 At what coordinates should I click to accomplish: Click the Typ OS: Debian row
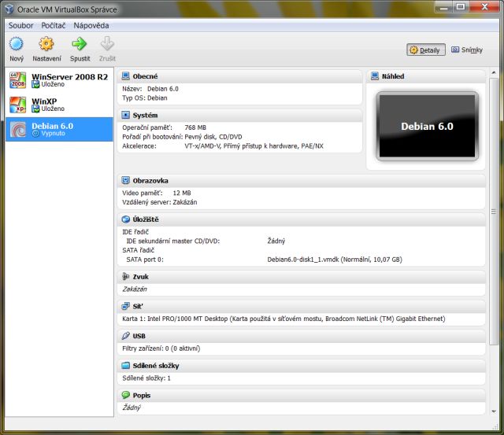145,98
